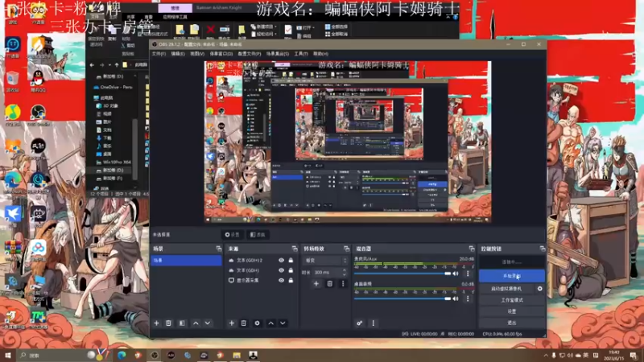
Task: Toggle lock on Text (GDI+) source
Action: click(291, 270)
